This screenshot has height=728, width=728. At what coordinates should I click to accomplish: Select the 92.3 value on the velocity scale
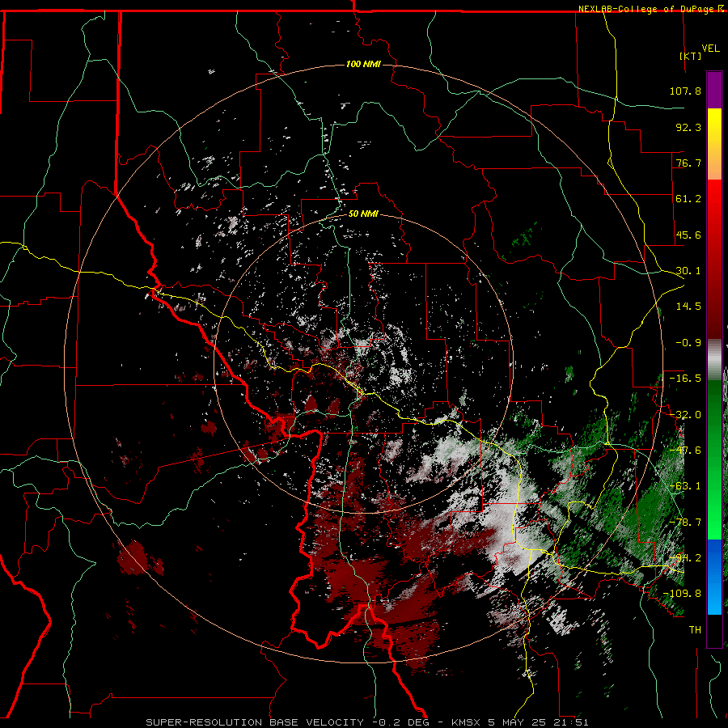click(688, 127)
